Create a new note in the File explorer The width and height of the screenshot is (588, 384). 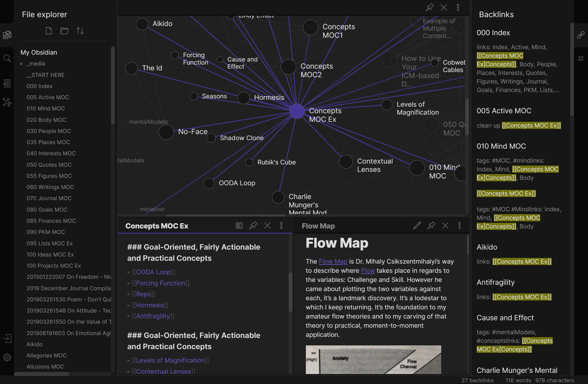pos(49,31)
